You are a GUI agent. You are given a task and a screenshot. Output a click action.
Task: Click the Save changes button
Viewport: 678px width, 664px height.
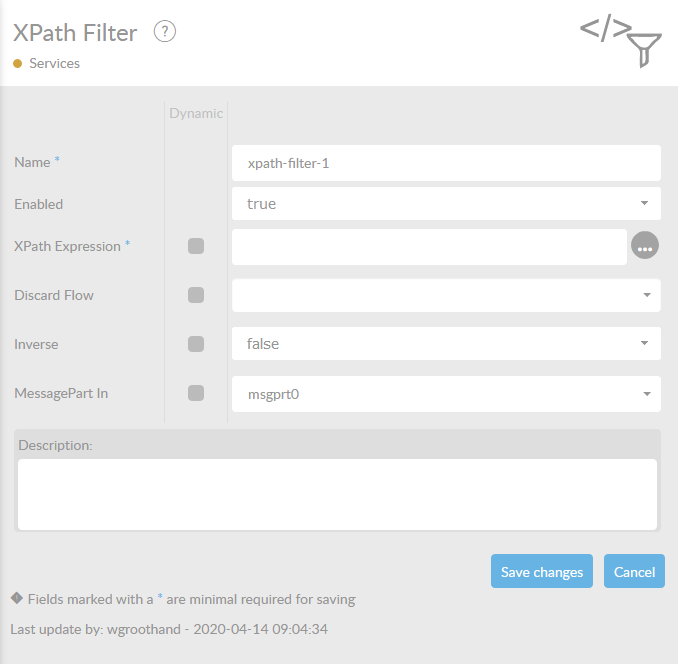[541, 572]
